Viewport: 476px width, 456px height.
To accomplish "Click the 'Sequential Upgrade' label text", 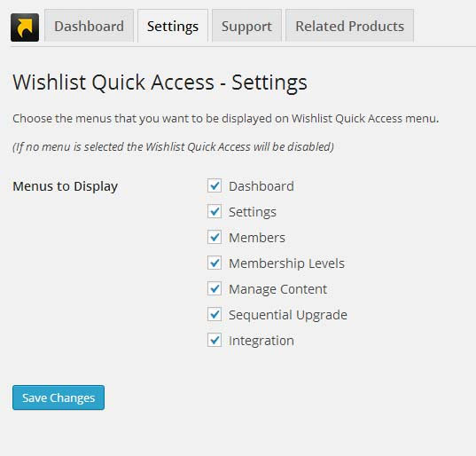I will [288, 315].
